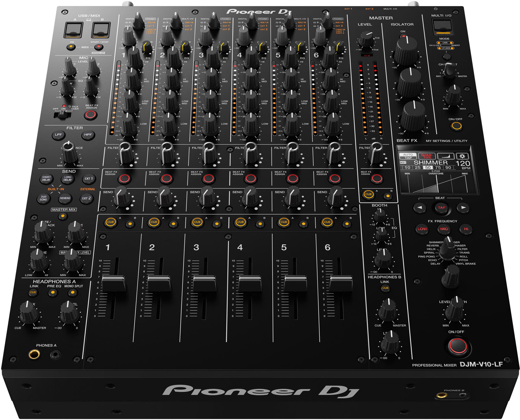Screen dimensions: 520x420
Task: Open the settings gear on the Beat FX display
Action: pos(462,156)
